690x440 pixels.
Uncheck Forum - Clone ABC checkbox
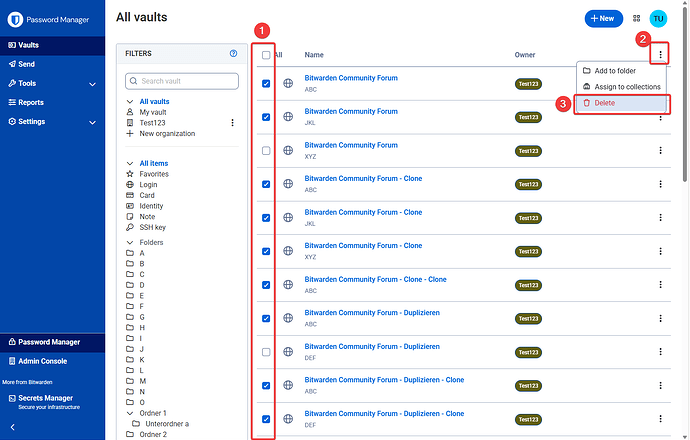[266, 184]
